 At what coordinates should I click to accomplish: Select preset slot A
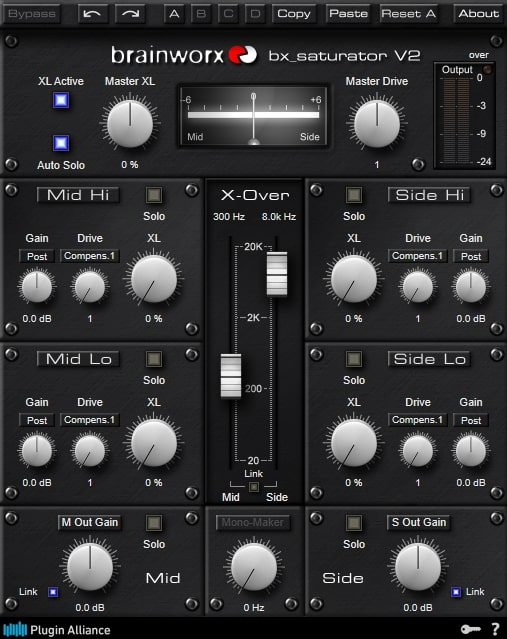tap(174, 14)
